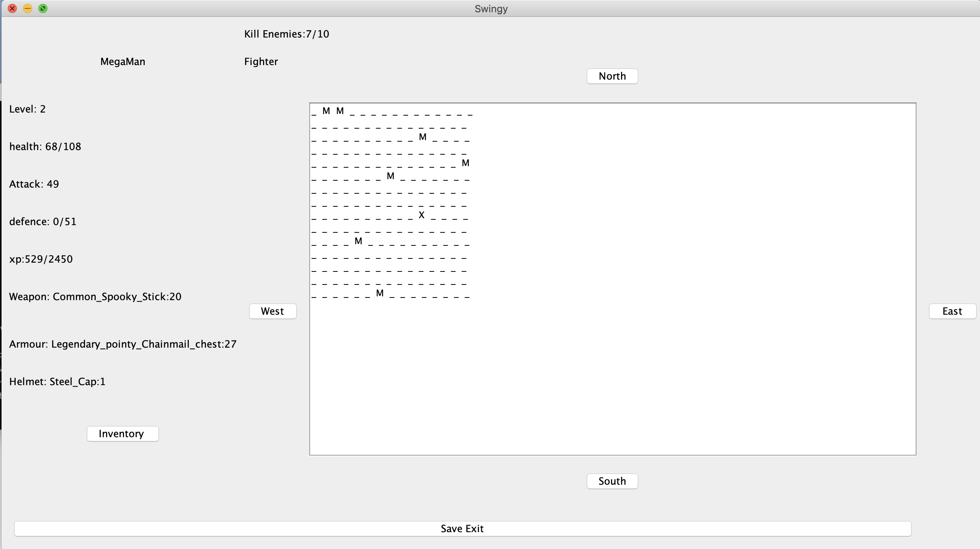Image resolution: width=980 pixels, height=549 pixels.
Task: Minimize the Swingy window
Action: (x=28, y=8)
